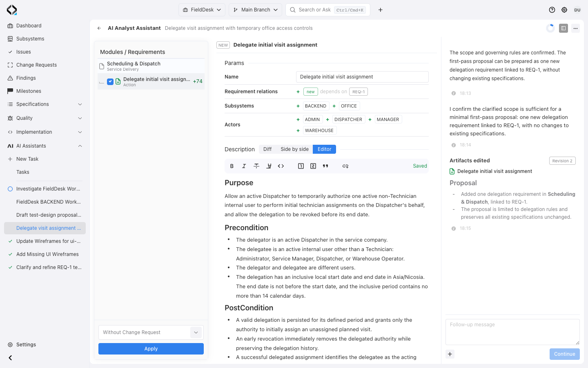Click the Name input field
The width and height of the screenshot is (588, 368).
[362, 77]
